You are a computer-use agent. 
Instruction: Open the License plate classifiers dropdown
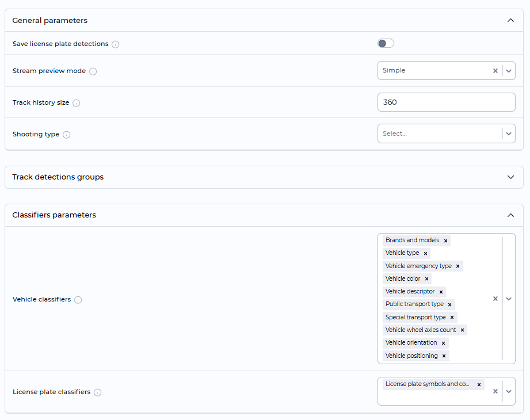[508, 391]
